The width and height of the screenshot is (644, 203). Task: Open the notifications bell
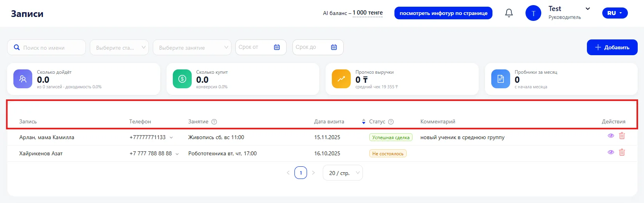509,13
